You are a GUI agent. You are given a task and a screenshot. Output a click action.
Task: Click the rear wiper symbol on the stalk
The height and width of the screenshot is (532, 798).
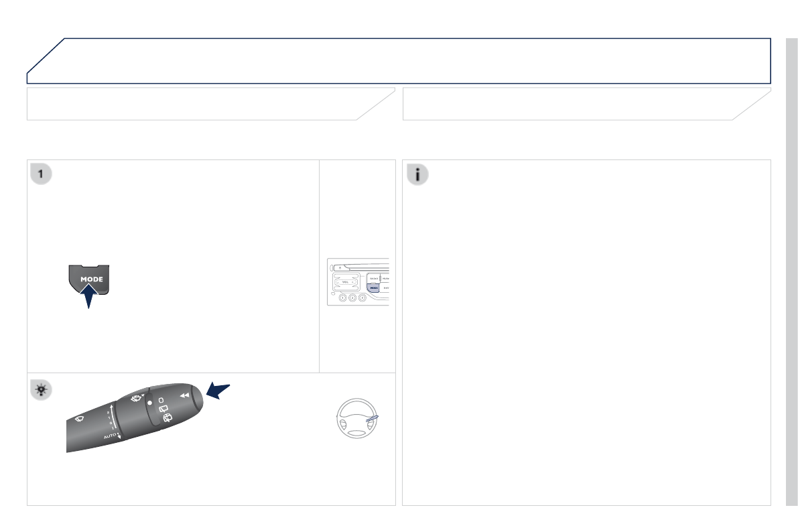coord(163,409)
